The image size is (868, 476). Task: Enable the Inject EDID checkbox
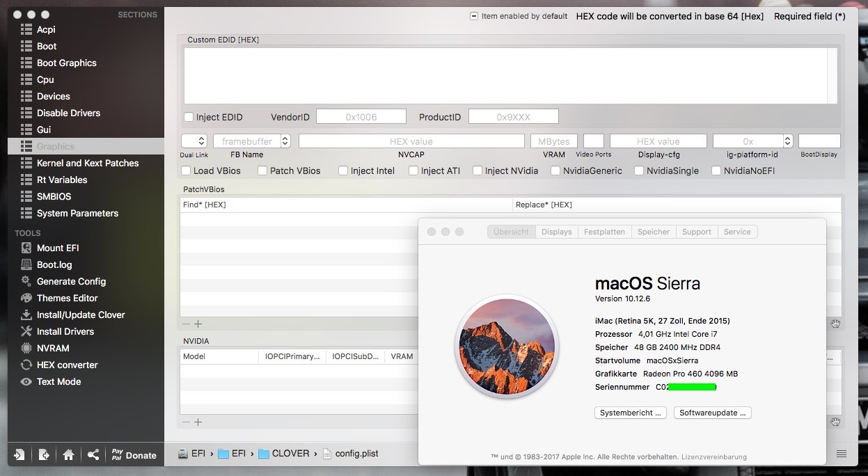pos(189,117)
